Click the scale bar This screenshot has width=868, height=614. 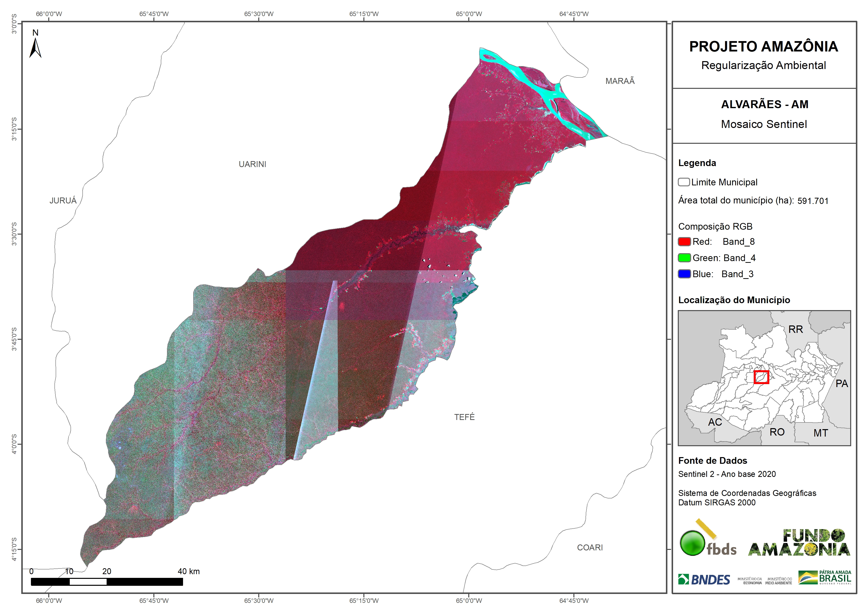tap(107, 582)
